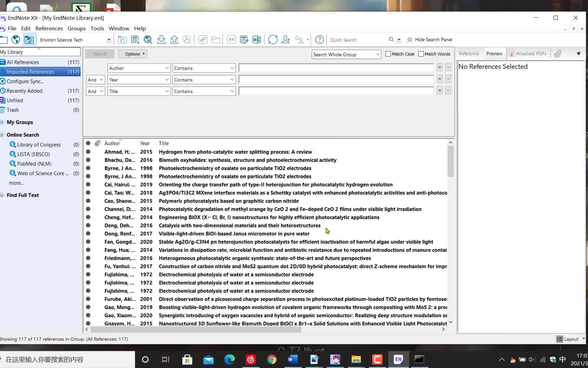The width and height of the screenshot is (588, 368).
Task: Toggle read status dot for Cai, Hairui 2019
Action: point(88,184)
